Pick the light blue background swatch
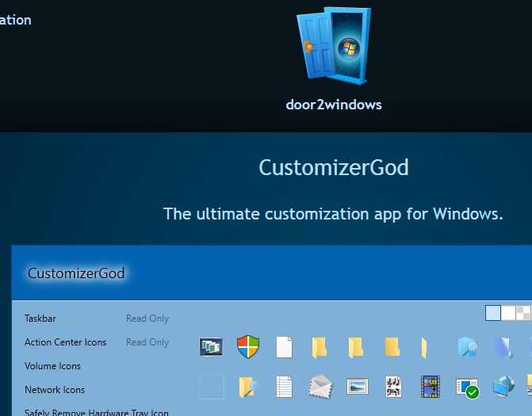The height and width of the screenshot is (416, 532). pyautogui.click(x=493, y=313)
